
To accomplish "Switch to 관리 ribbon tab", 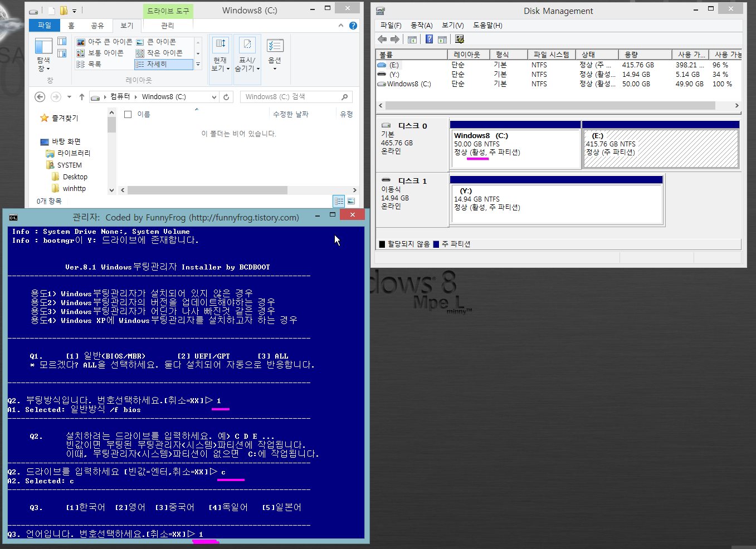I will click(x=168, y=26).
